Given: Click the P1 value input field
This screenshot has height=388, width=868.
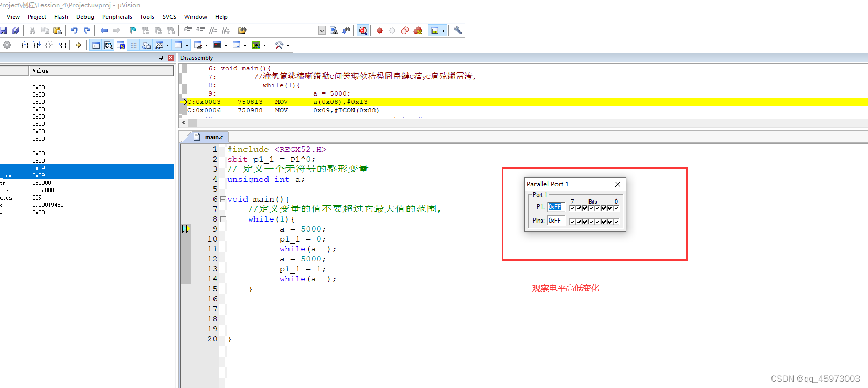Looking at the screenshot, I should [556, 207].
